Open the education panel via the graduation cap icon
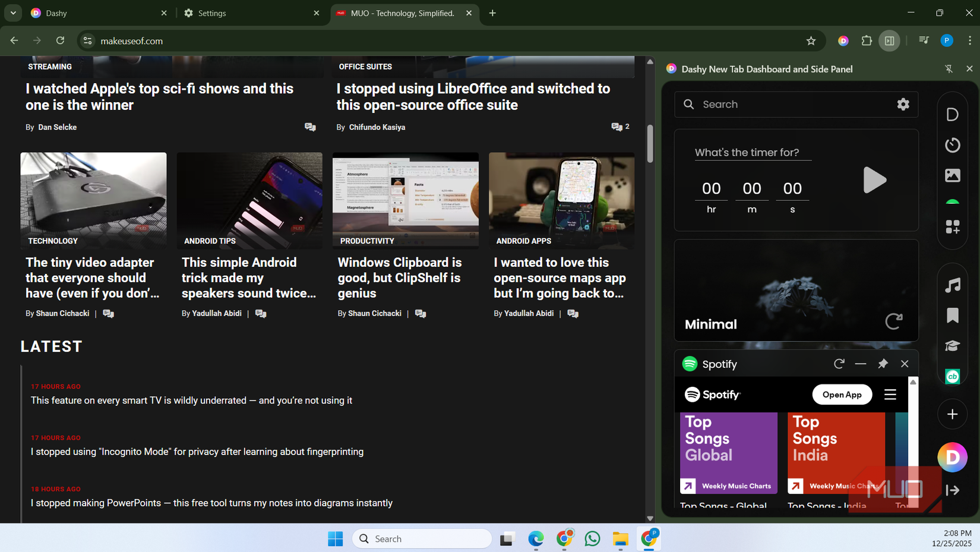Screen dimensions: 980x552 [x=952, y=345]
